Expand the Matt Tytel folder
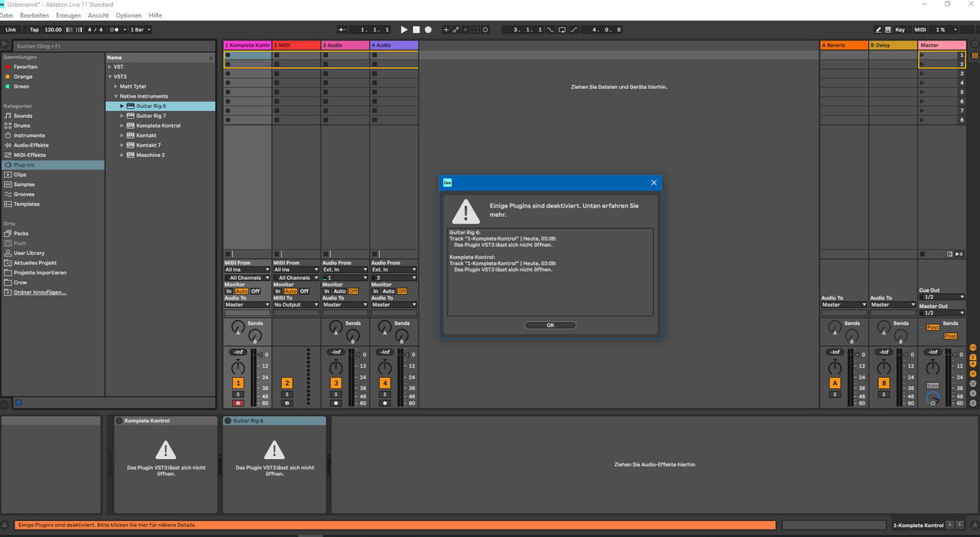Viewport: 980px width, 537px height. (116, 87)
